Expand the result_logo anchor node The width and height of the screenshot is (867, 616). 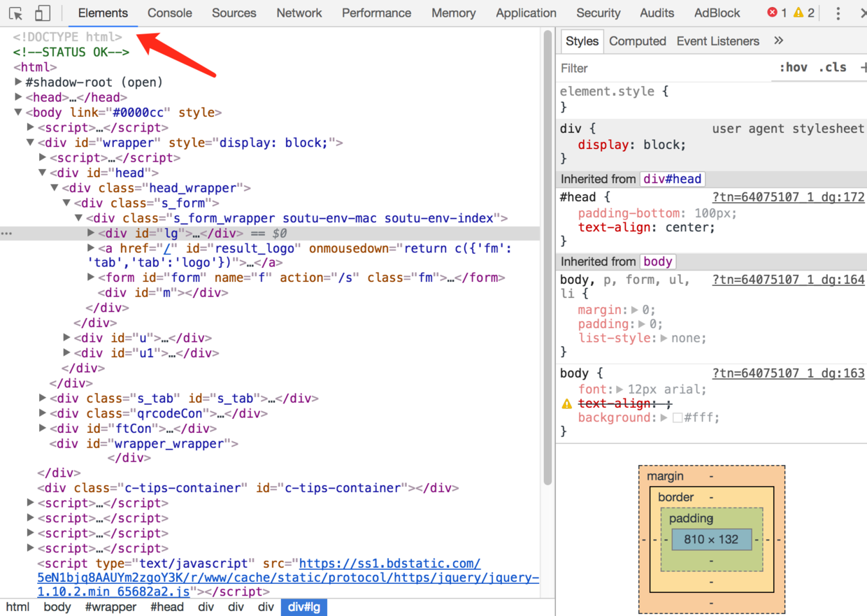(91, 248)
